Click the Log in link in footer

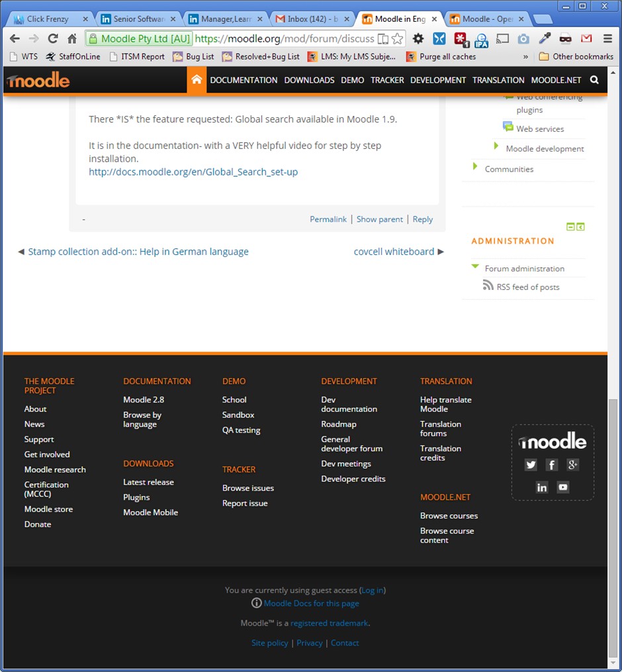click(373, 590)
